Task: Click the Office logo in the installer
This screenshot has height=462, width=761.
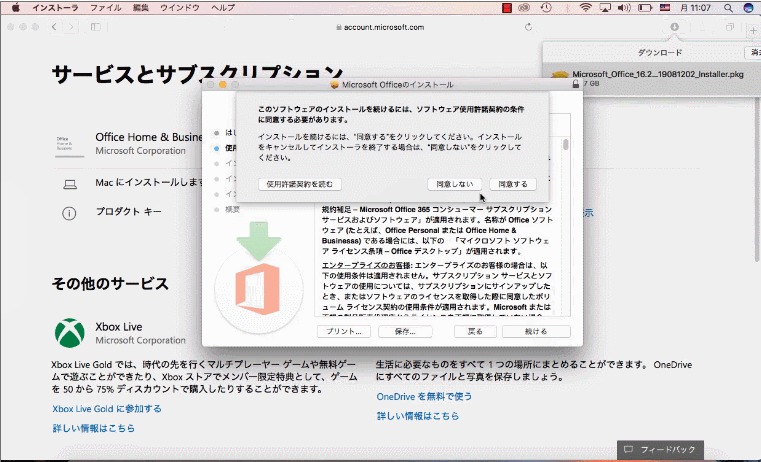Action: pos(257,289)
